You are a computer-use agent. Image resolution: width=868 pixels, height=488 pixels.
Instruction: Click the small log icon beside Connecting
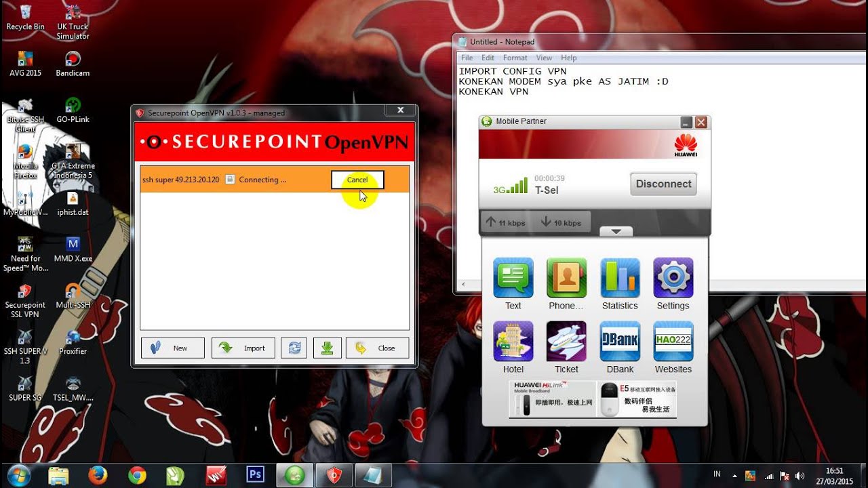click(x=230, y=180)
